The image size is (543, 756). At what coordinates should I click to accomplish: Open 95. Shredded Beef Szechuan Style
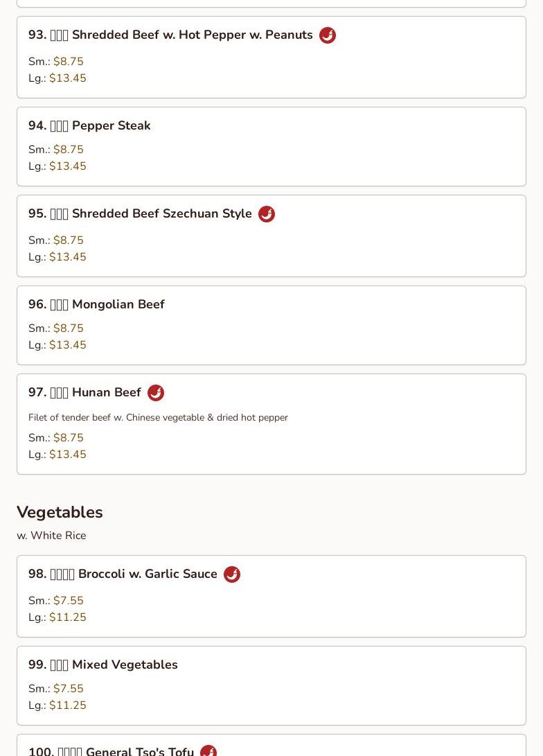pyautogui.click(x=271, y=236)
